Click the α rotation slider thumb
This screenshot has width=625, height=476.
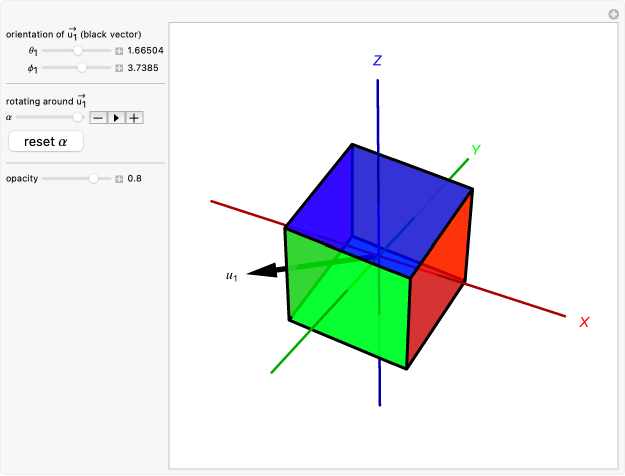[77, 117]
